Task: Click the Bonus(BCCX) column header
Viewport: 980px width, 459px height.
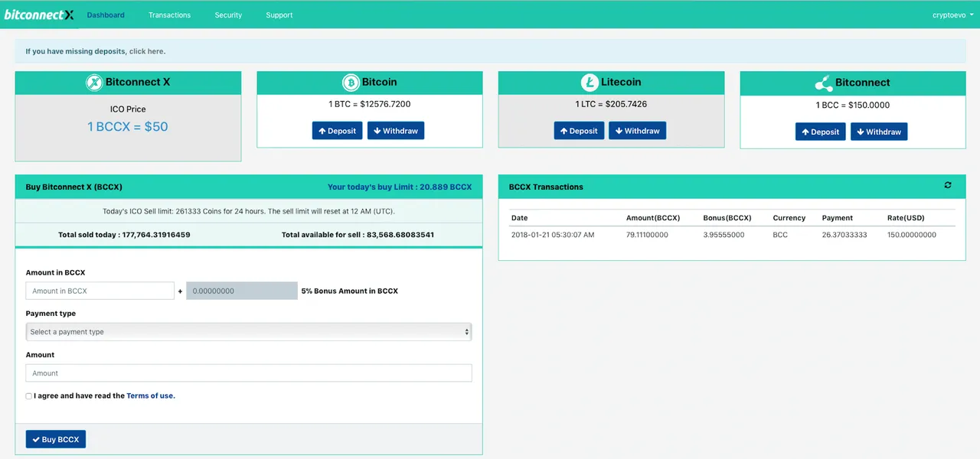Action: [x=727, y=218]
